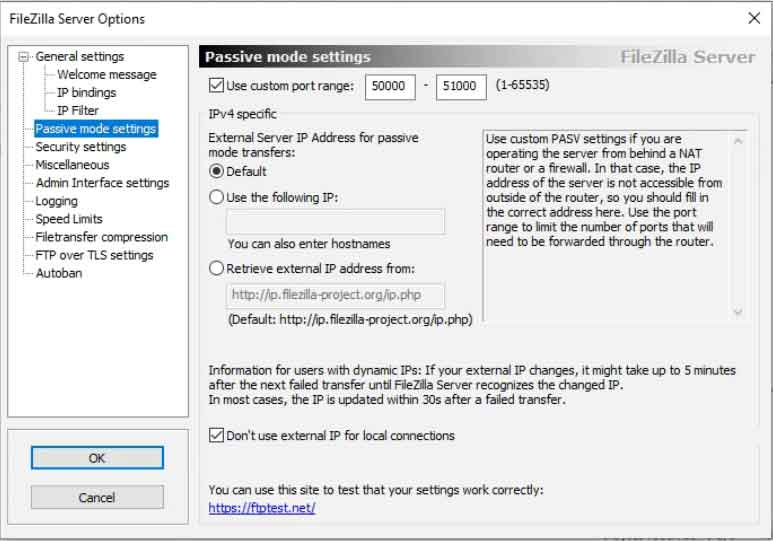Click the port range end field 51000

tap(461, 86)
